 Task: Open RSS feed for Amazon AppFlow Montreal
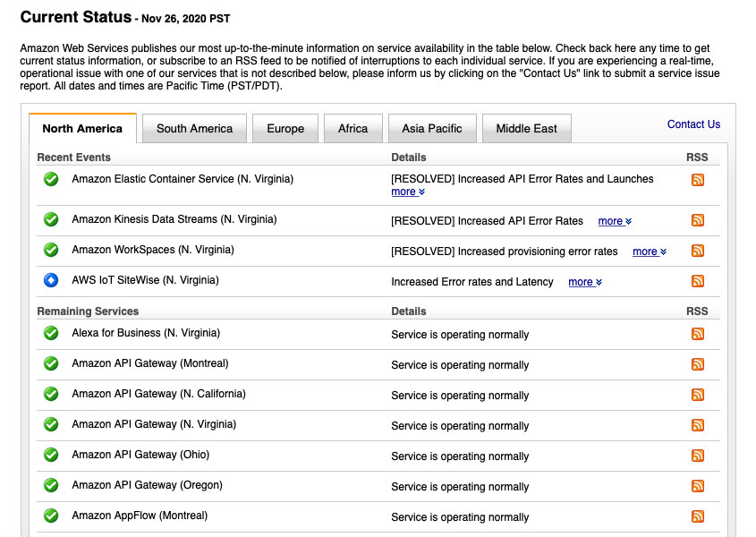697,516
